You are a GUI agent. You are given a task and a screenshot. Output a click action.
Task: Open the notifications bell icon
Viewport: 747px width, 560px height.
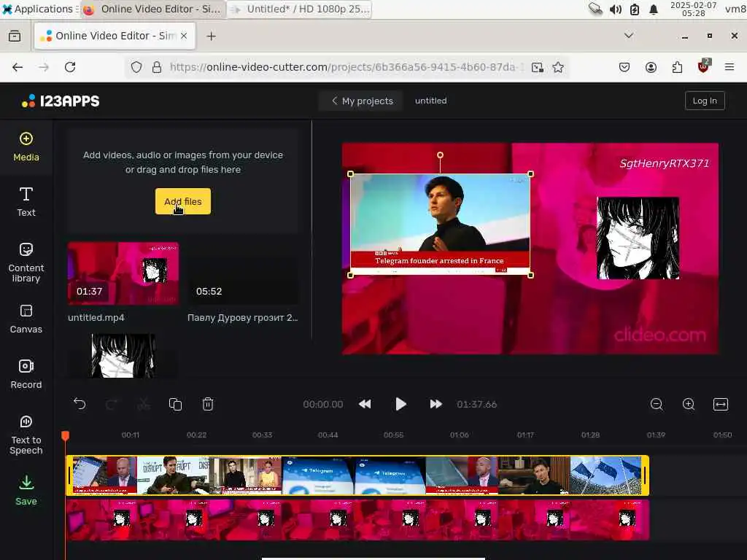tap(654, 9)
